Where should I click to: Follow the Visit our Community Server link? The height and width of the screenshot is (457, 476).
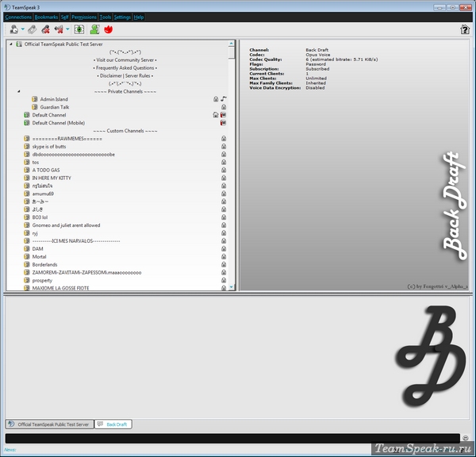pyautogui.click(x=125, y=60)
